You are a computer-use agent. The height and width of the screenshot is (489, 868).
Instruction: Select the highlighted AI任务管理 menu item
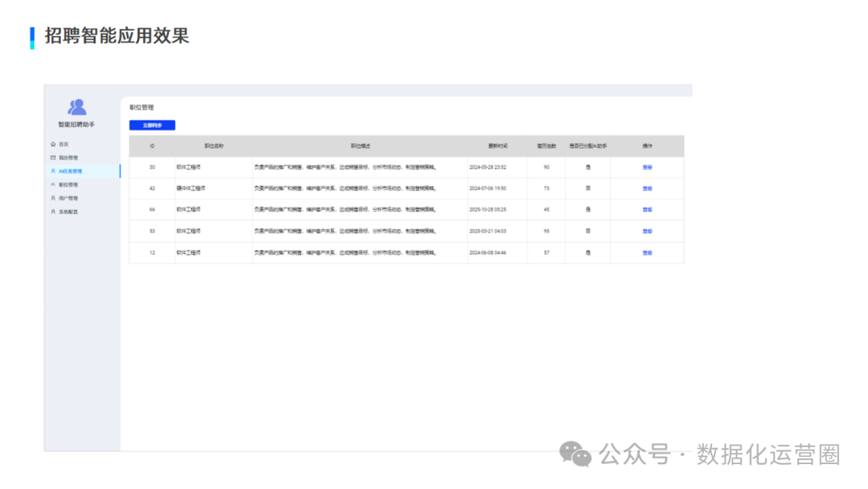(83, 171)
